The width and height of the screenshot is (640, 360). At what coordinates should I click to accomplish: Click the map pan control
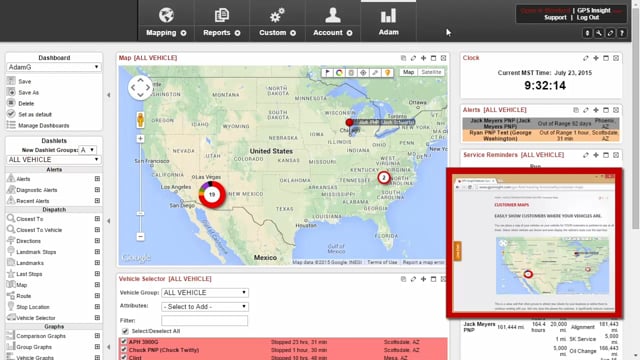pyautogui.click(x=140, y=87)
